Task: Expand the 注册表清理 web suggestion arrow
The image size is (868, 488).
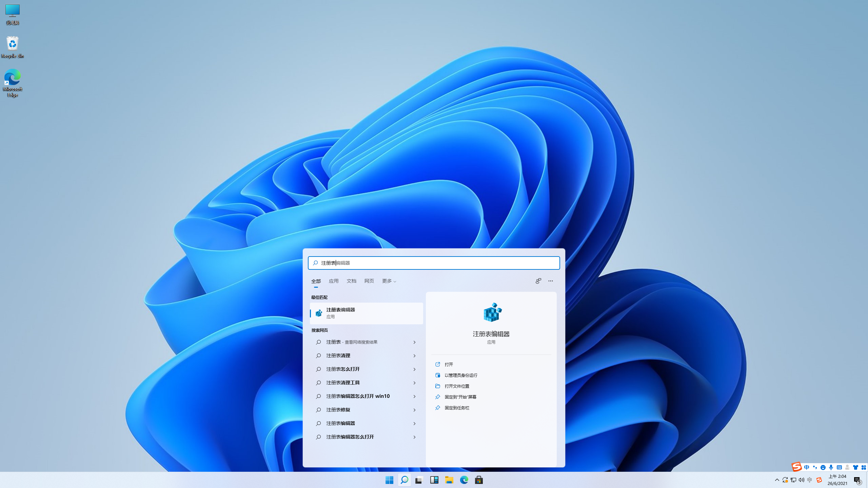Action: pos(414,355)
